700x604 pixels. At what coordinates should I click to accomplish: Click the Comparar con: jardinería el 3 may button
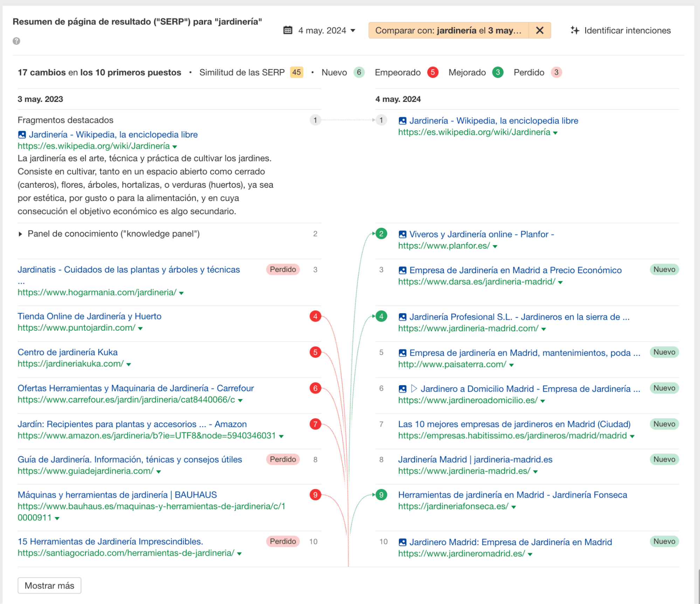448,30
